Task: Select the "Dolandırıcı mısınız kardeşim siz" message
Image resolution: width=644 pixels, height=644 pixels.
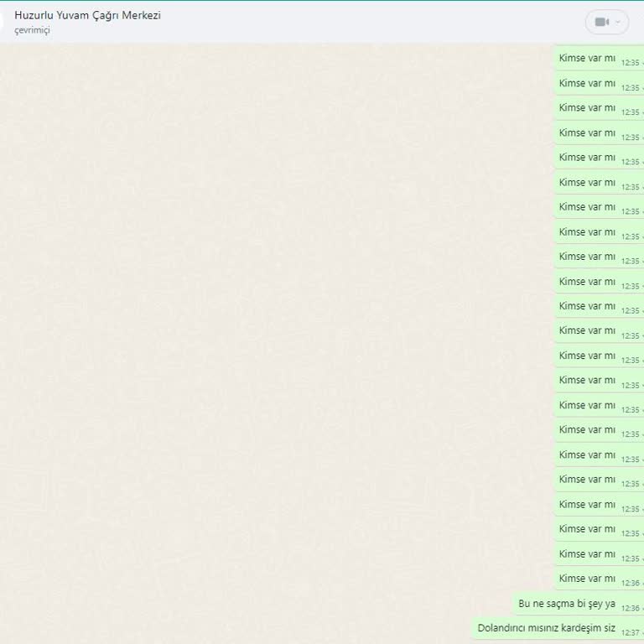Action: tap(546, 628)
